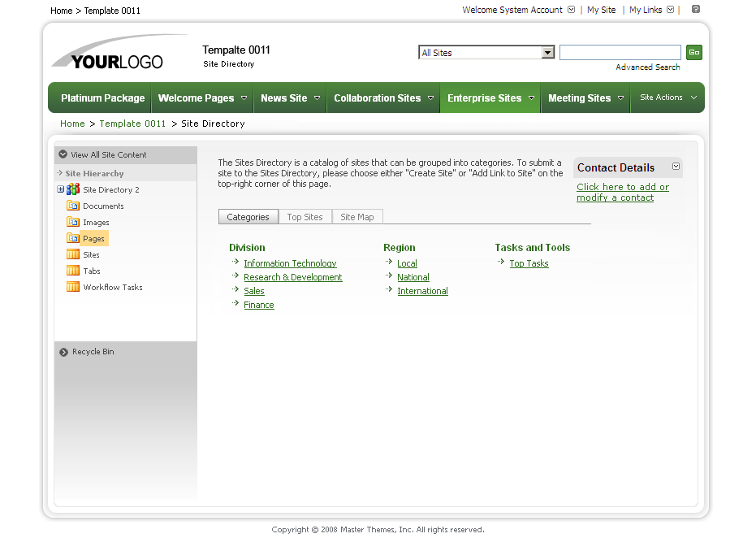
Task: Open the help icon in the top bar
Action: coord(695,10)
